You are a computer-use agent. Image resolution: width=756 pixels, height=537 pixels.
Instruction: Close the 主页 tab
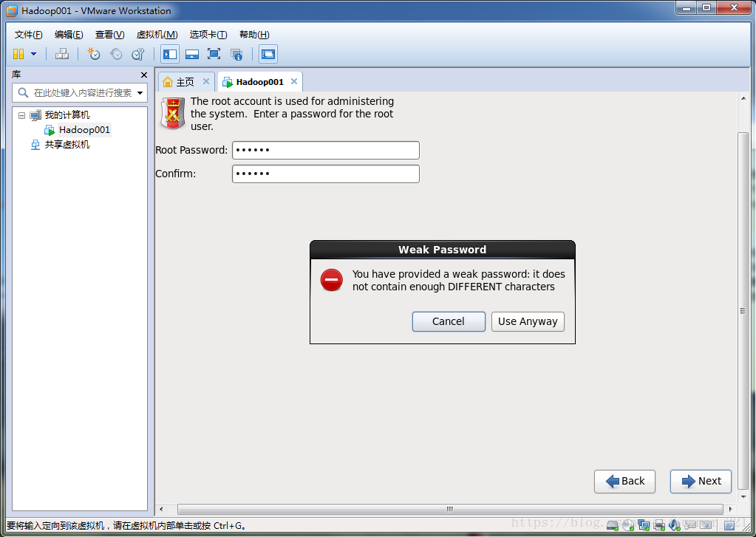(x=206, y=81)
